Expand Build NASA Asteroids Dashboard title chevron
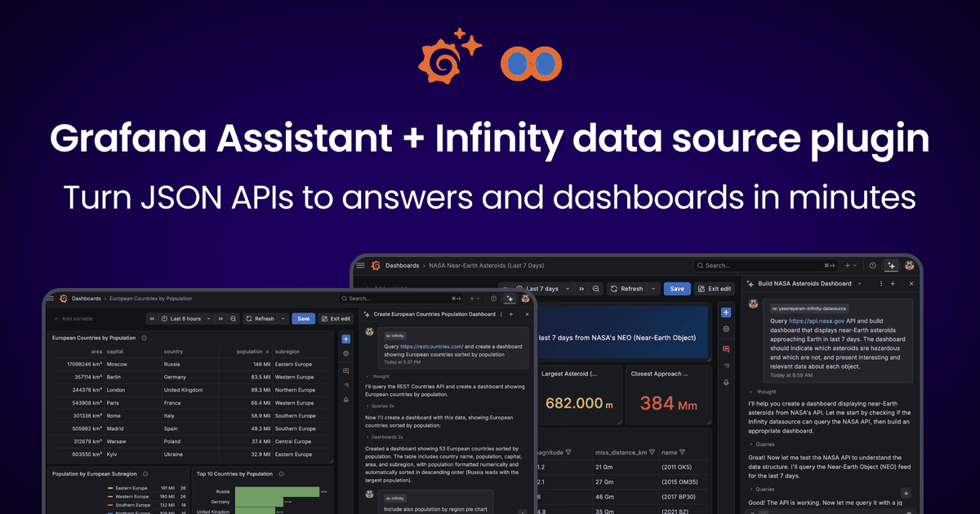Image resolution: width=980 pixels, height=514 pixels. pyautogui.click(x=859, y=283)
